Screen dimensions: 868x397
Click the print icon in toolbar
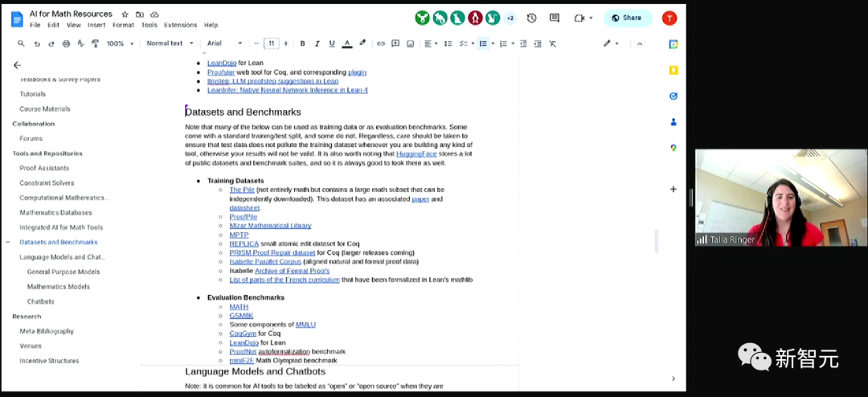67,43
